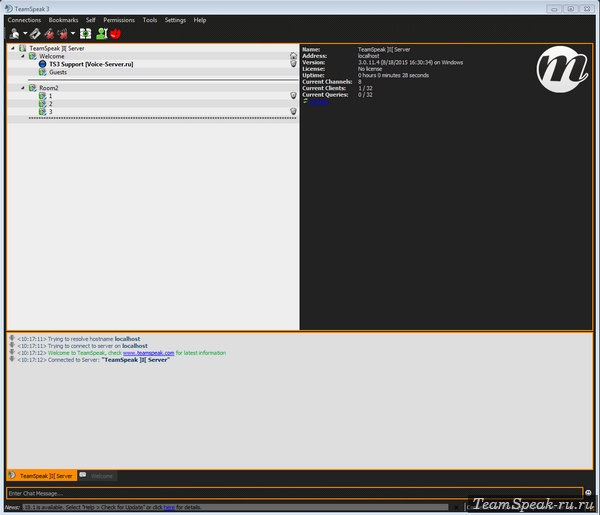Open the Permissions menu
Viewport: 600px width, 515px height.
[119, 20]
